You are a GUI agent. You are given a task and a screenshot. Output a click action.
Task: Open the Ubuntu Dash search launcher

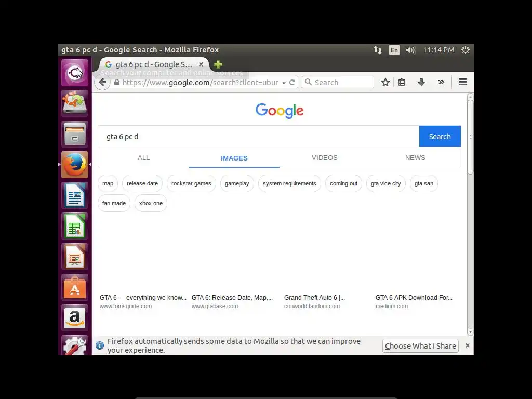tap(75, 73)
